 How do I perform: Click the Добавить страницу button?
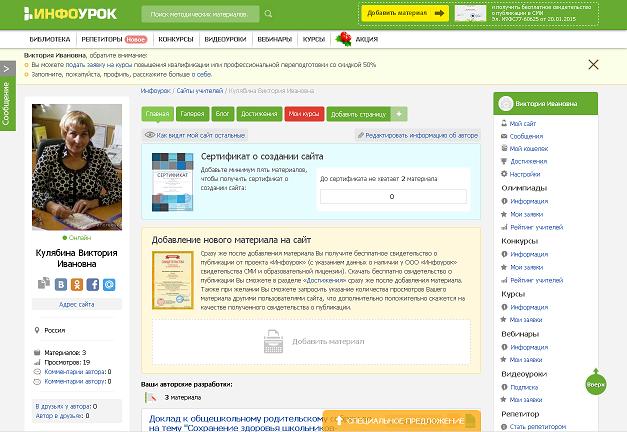click(x=359, y=114)
